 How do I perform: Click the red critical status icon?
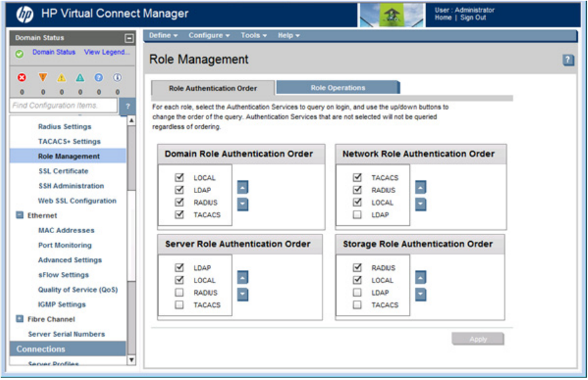[x=22, y=77]
